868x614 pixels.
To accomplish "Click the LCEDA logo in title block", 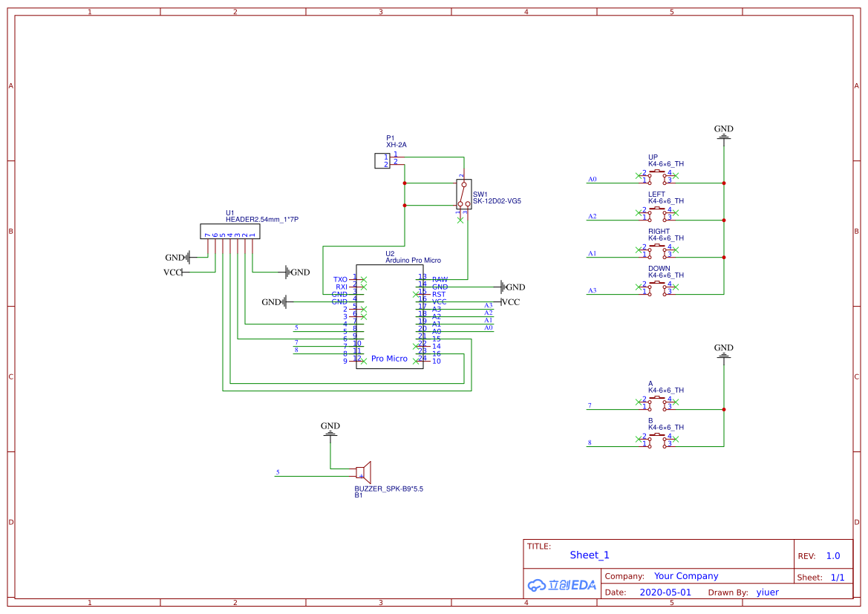I will click(561, 584).
